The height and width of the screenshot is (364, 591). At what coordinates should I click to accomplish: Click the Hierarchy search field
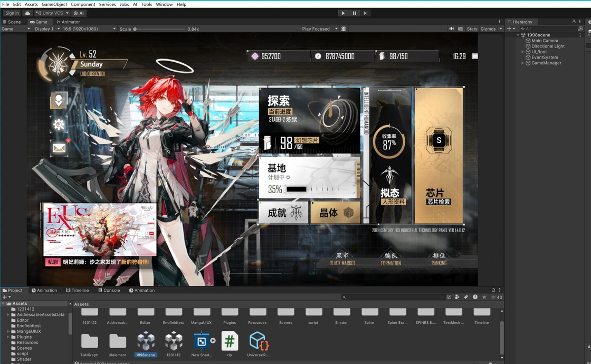(548, 28)
